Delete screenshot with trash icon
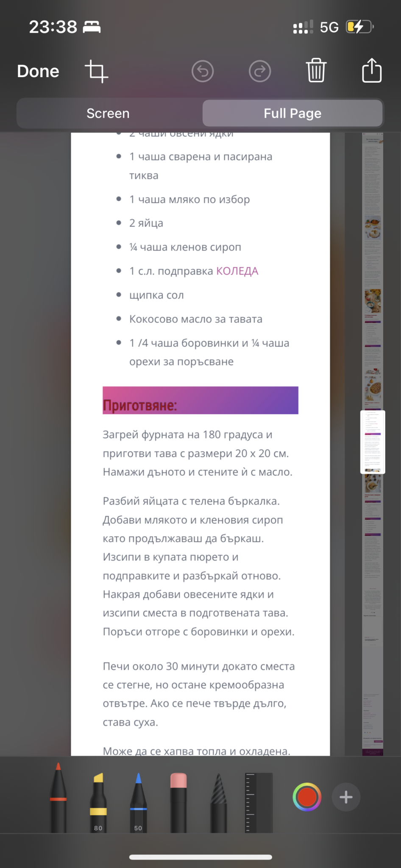The image size is (401, 868). [x=316, y=71]
